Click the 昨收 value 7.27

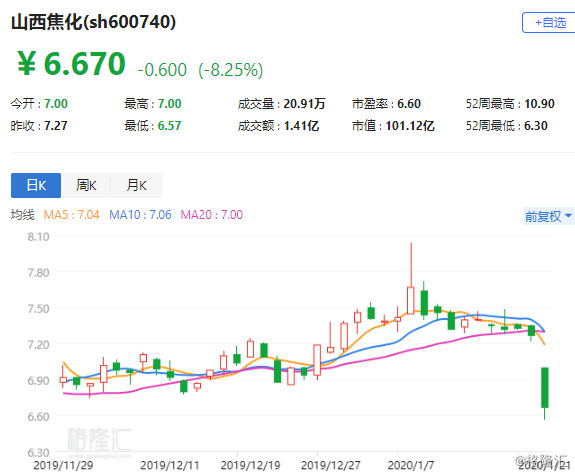pos(56,126)
